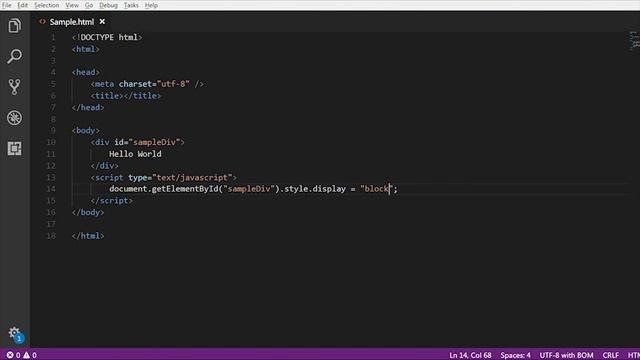Click style.display in line 14

(315, 189)
